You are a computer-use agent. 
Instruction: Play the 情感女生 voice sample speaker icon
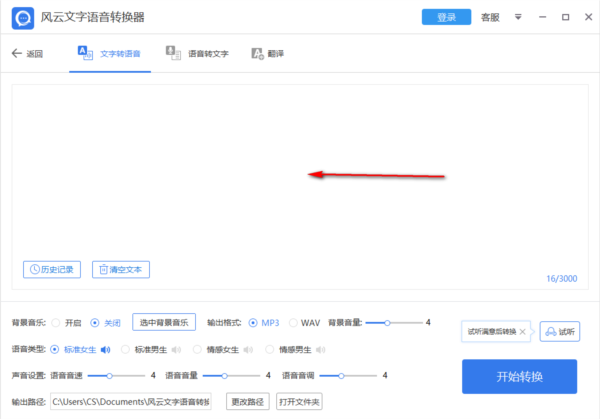248,350
